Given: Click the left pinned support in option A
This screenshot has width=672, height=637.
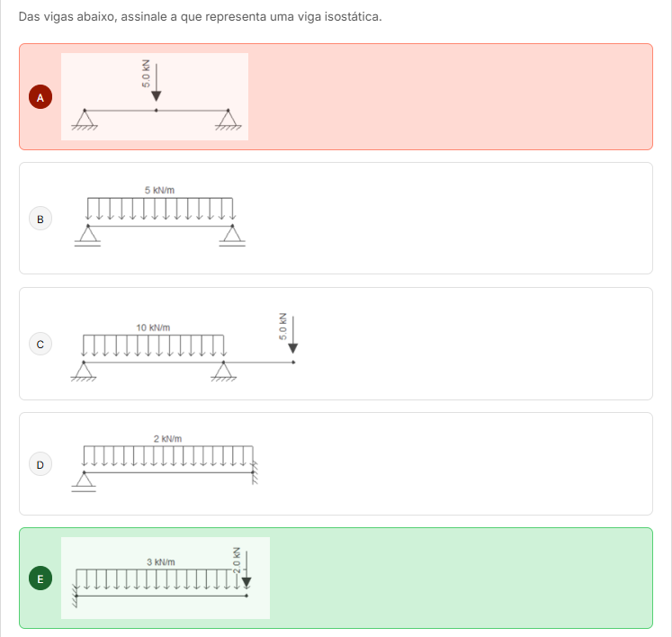Looking at the screenshot, I should (x=85, y=120).
